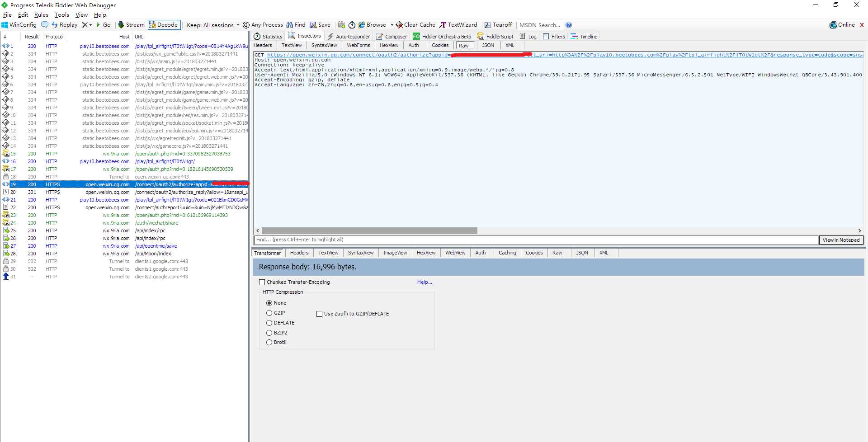Viewport: 868px width, 442px height.
Task: Click the comment speech bubble icon
Action: (x=45, y=25)
